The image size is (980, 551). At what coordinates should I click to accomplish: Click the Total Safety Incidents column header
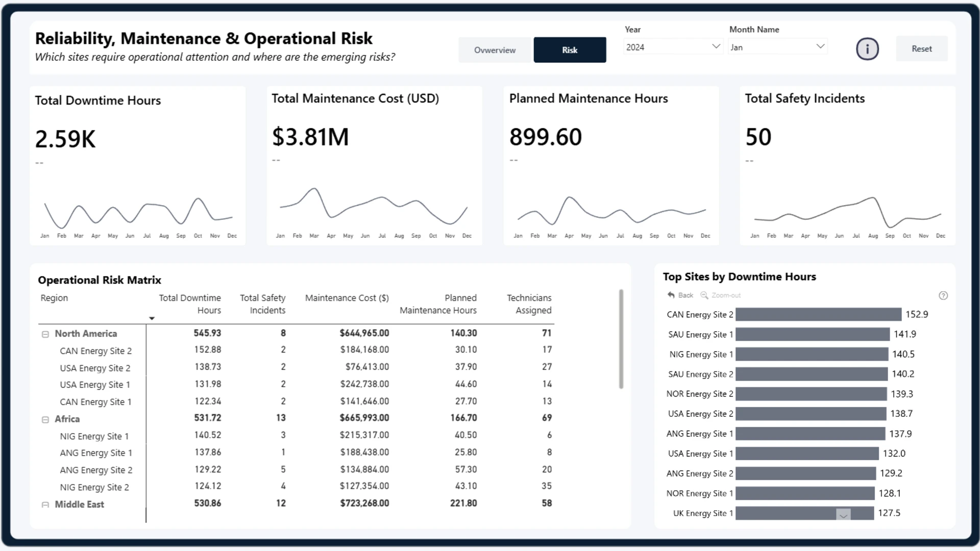point(262,304)
